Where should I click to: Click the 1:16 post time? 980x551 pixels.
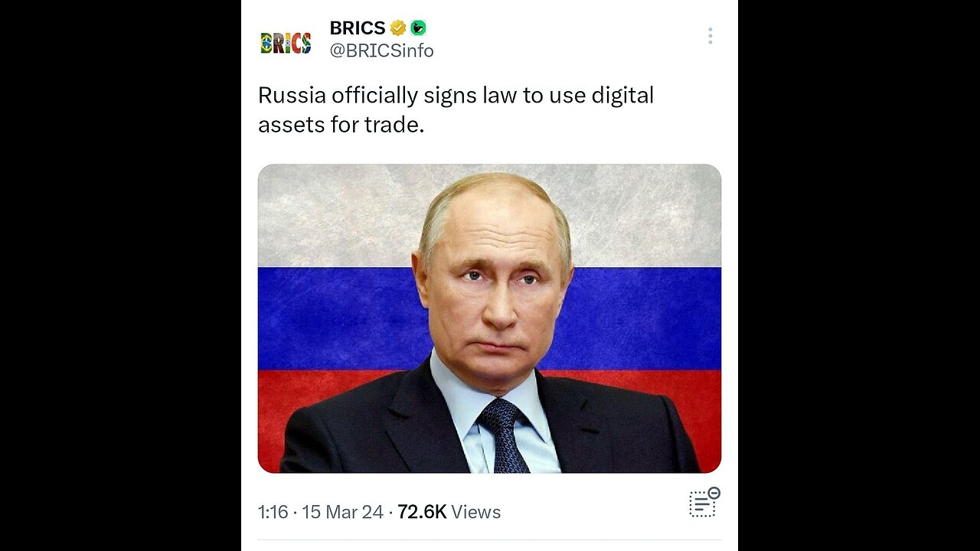(x=273, y=512)
